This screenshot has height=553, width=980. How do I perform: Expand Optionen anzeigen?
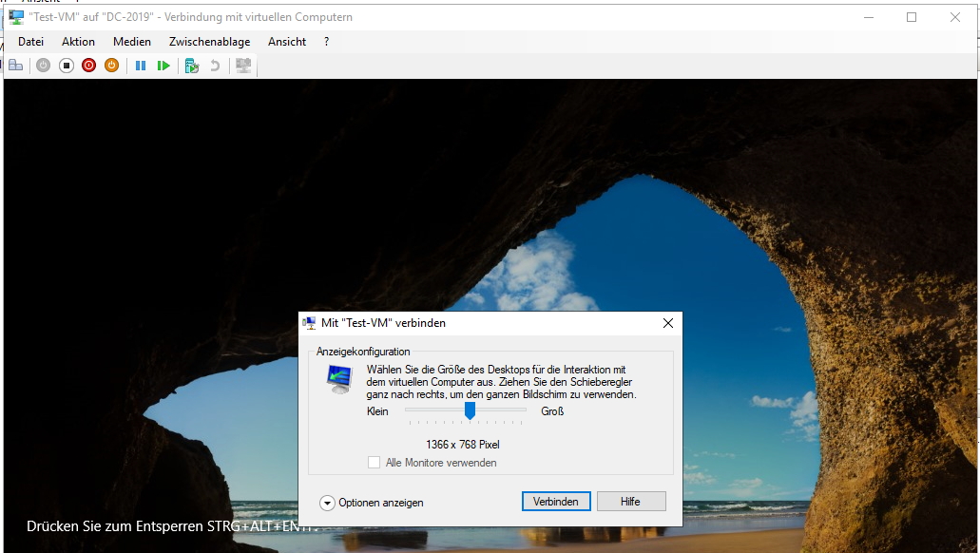pyautogui.click(x=327, y=503)
